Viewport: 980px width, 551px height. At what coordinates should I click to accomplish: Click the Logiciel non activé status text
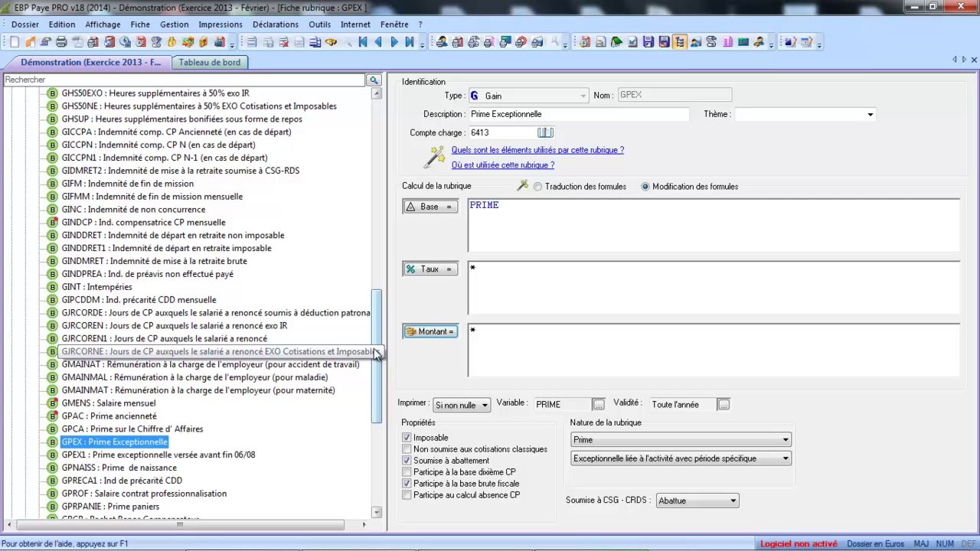click(x=799, y=544)
